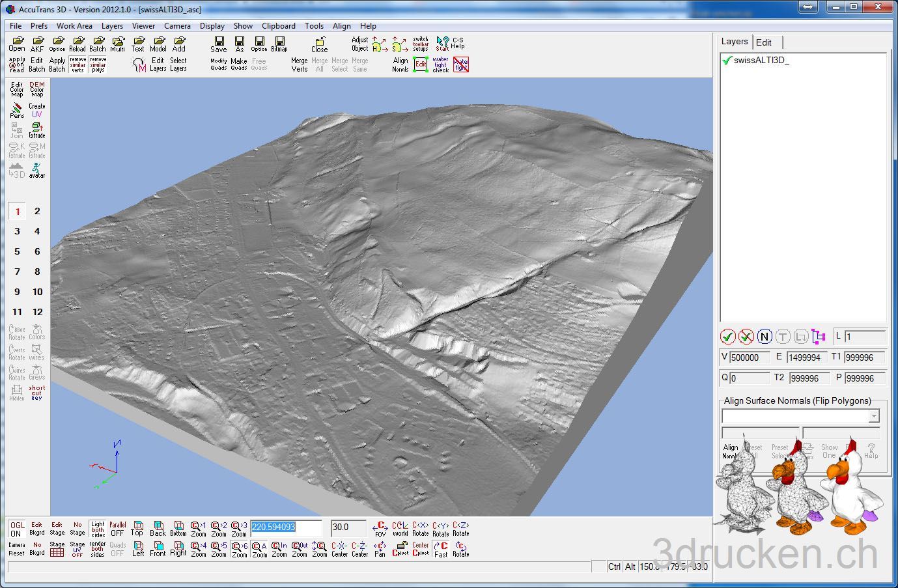This screenshot has height=588, width=898.
Task: Toggle the swissALTI3D_ layer checkmark
Action: (727, 61)
